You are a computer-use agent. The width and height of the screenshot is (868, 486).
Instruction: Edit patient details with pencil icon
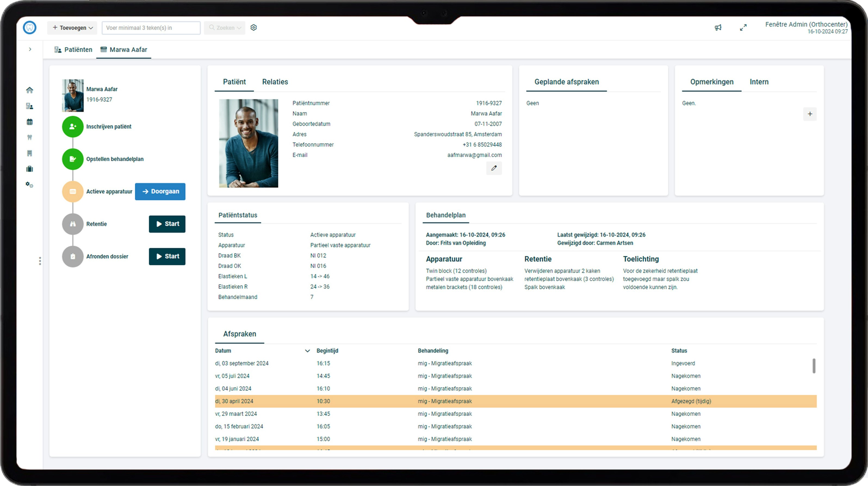[494, 168]
